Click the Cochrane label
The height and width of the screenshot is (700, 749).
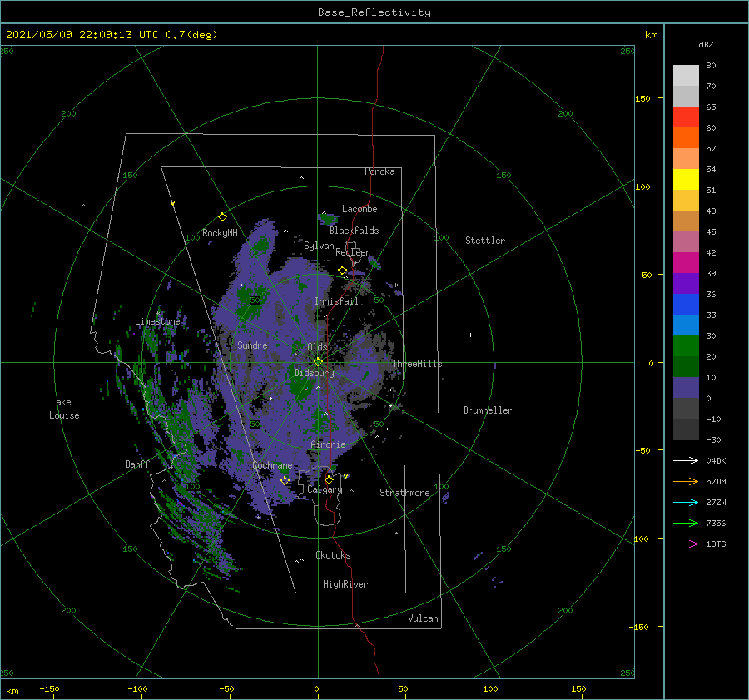[x=272, y=465]
